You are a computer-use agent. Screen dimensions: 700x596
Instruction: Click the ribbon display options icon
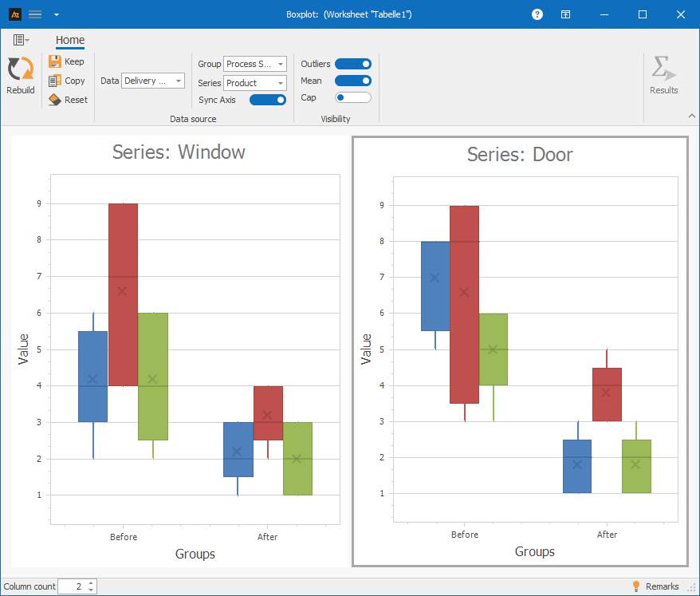(x=565, y=14)
